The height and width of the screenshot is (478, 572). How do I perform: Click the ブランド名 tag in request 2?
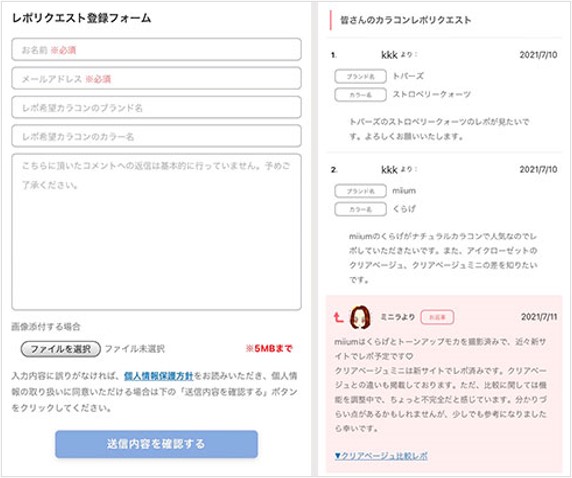tap(360, 191)
